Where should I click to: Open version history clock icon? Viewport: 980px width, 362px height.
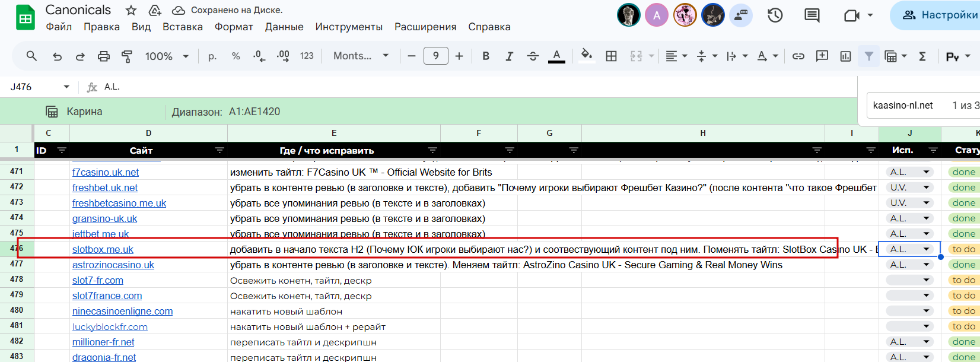click(775, 15)
